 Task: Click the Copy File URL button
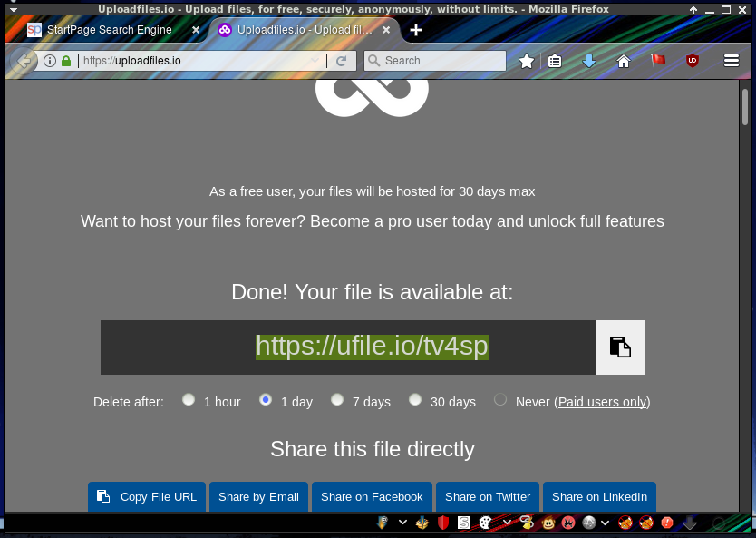[147, 496]
